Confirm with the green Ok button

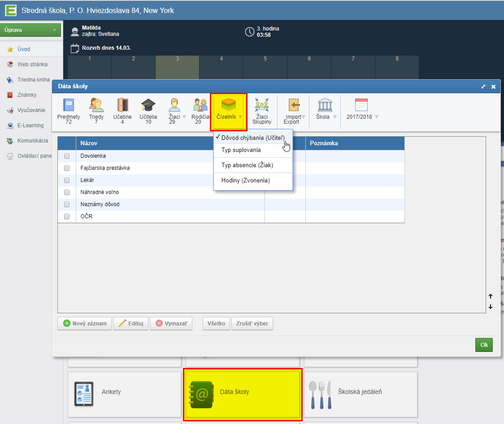tap(484, 345)
